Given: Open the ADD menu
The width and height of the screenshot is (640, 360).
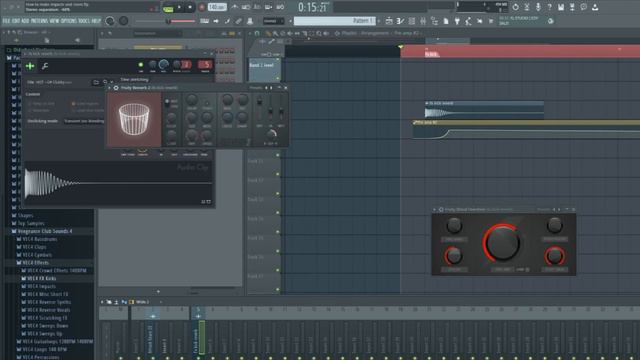Looking at the screenshot, I should click(25, 21).
